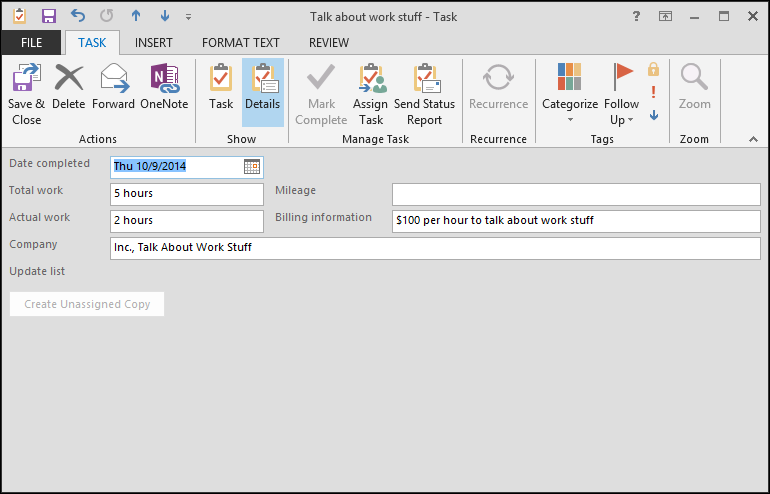
Task: Click the Total work field
Action: click(x=187, y=194)
